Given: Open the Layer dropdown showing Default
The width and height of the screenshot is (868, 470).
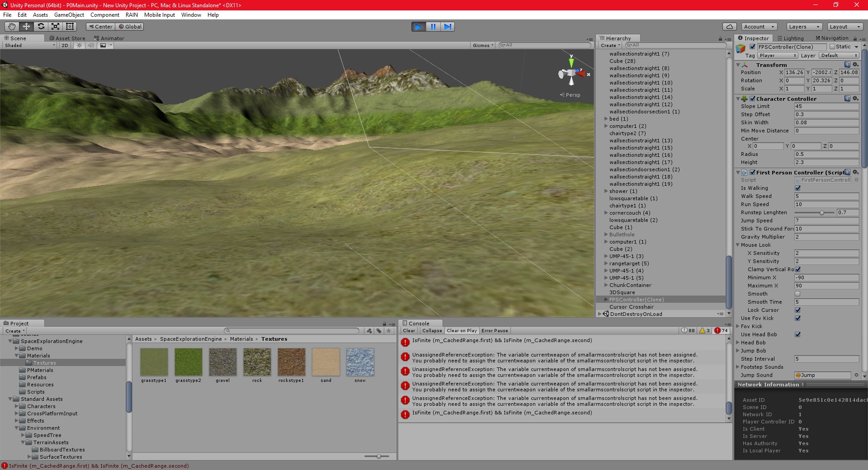Looking at the screenshot, I should coord(839,56).
